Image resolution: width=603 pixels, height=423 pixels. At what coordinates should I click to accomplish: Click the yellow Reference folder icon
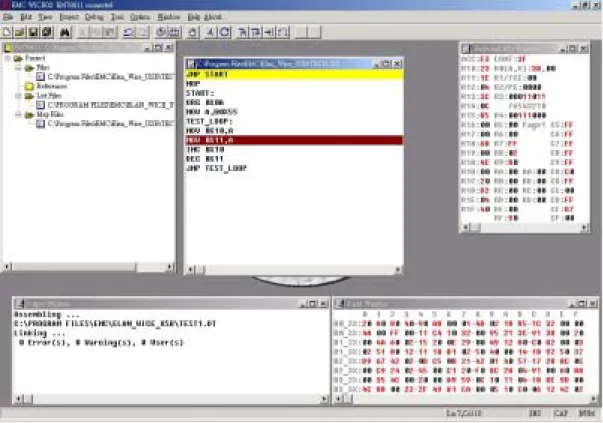(29, 86)
